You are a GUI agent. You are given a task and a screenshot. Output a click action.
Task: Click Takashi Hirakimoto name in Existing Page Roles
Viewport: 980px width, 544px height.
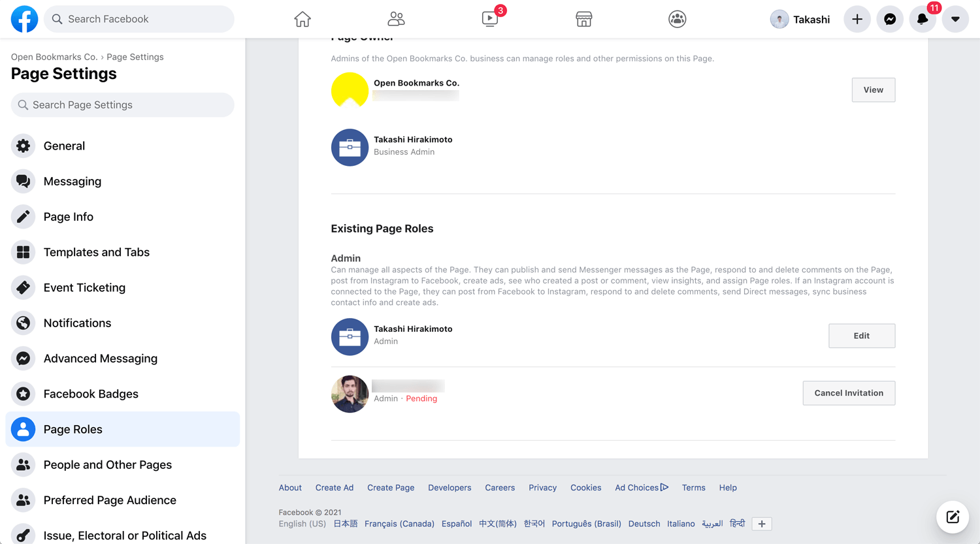(x=413, y=329)
